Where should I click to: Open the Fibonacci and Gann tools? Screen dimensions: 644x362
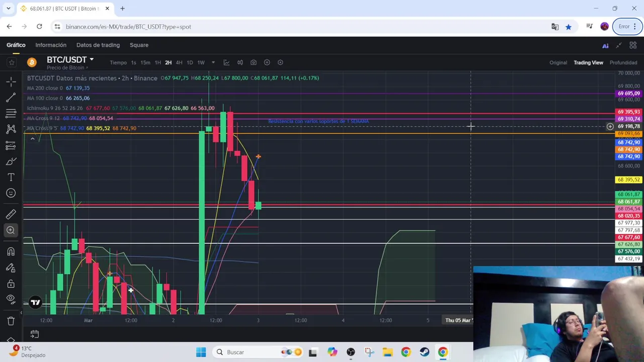tap(11, 113)
